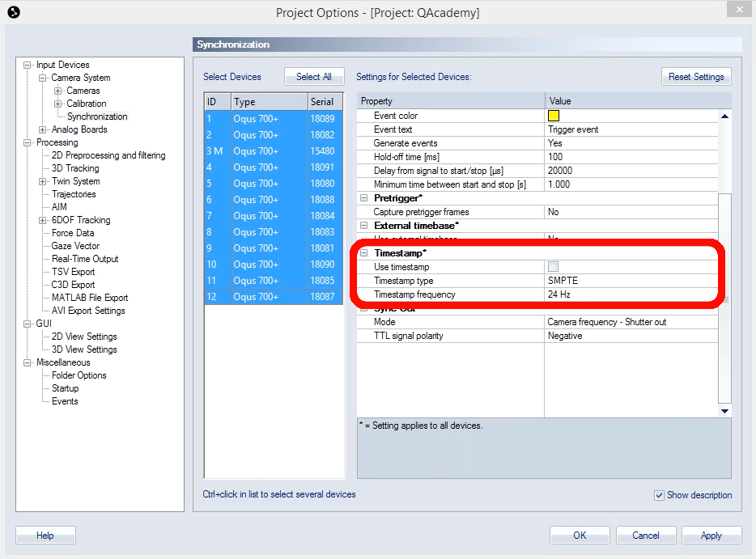Open the Force Data settings page
This screenshot has width=756, height=559.
[x=73, y=233]
